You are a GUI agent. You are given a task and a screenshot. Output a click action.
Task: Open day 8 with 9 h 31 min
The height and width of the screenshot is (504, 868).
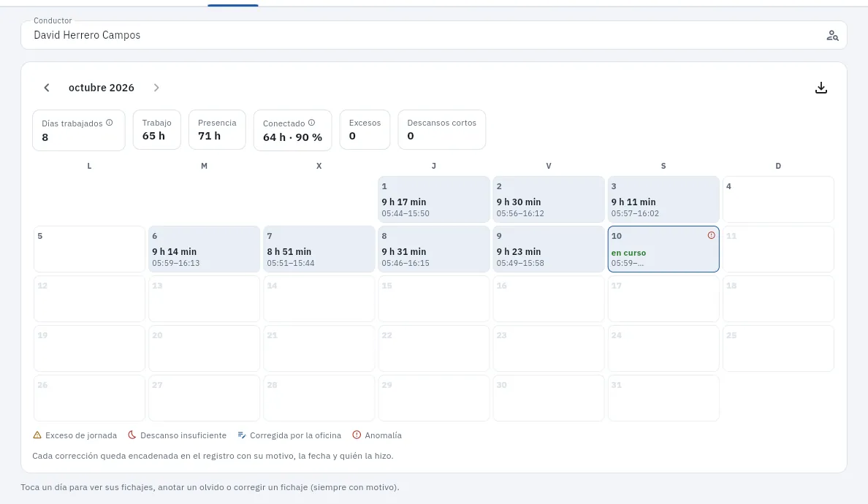pyautogui.click(x=433, y=249)
